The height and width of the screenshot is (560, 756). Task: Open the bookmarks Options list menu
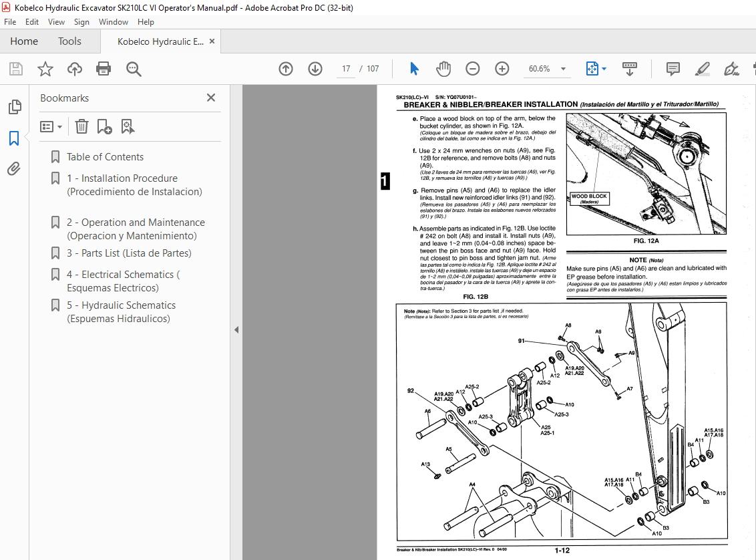click(51, 127)
